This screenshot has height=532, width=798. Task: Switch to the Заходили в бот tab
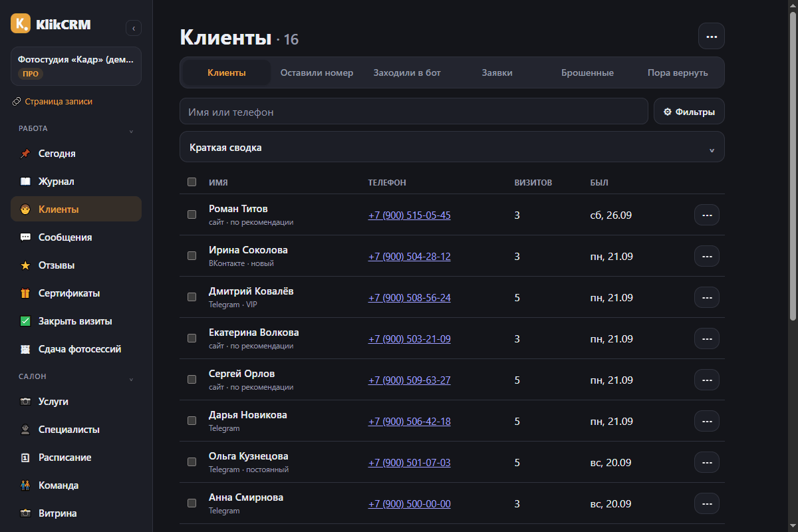pos(407,72)
